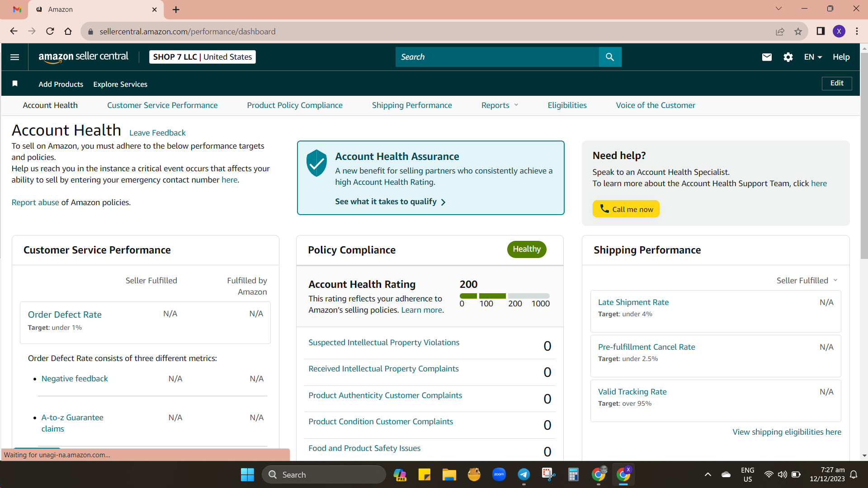This screenshot has height=488, width=868.
Task: Open Product Authenticity Customer Complaints
Action: (x=385, y=395)
